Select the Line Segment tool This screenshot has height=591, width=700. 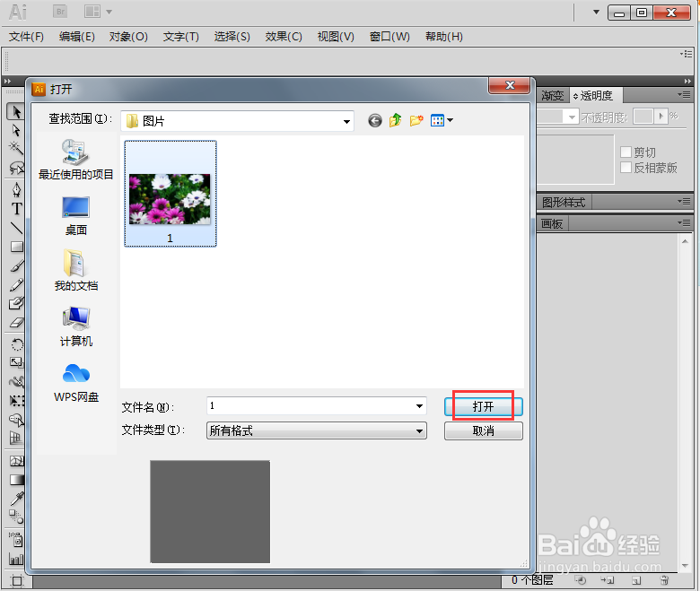[16, 228]
